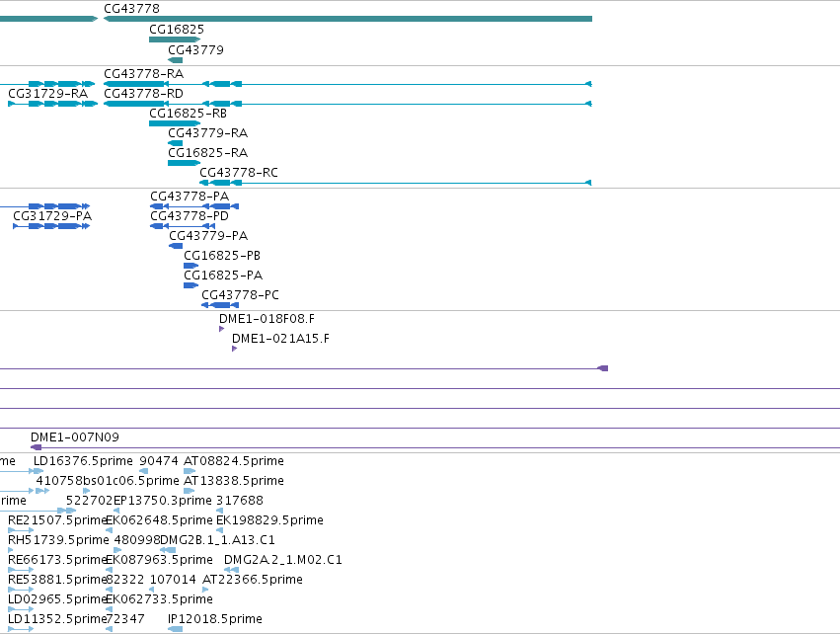Click the CG31729-RA transcript label
The image size is (840, 634).
pos(48,93)
